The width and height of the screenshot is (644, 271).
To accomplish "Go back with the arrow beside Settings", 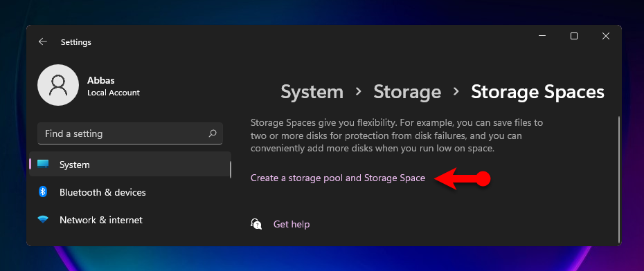I will pos(43,41).
